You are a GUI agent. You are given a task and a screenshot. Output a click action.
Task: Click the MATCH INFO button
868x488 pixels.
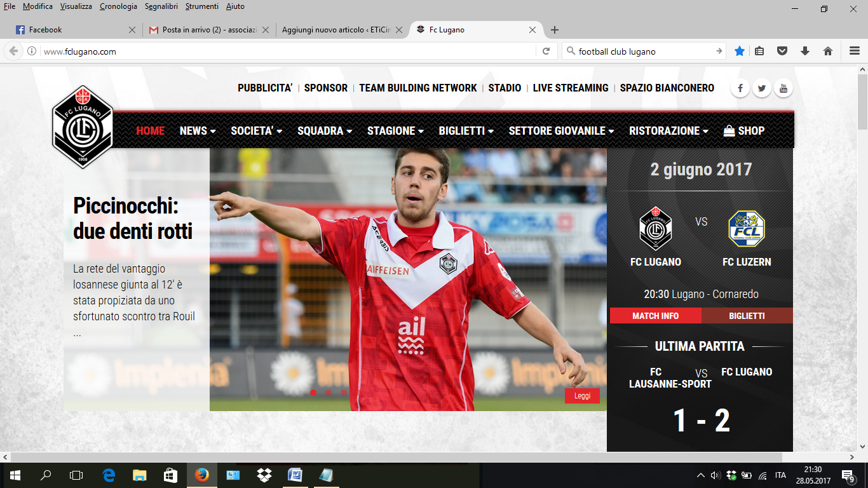(x=655, y=316)
